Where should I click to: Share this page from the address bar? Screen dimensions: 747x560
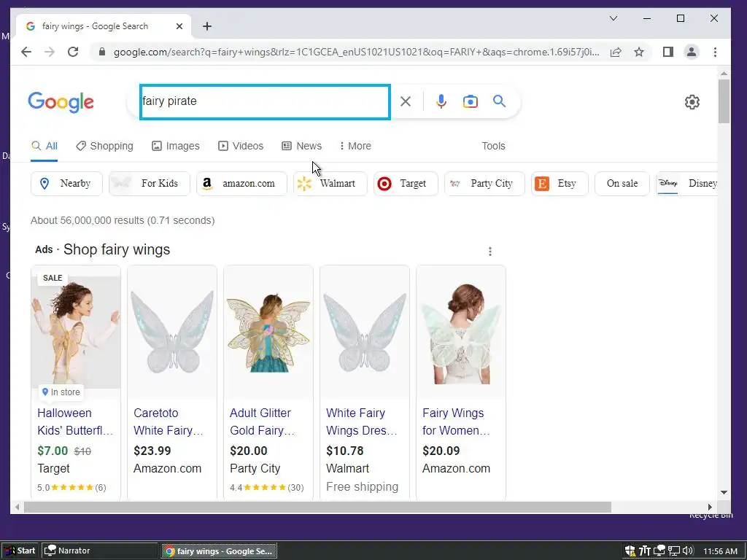[616, 52]
